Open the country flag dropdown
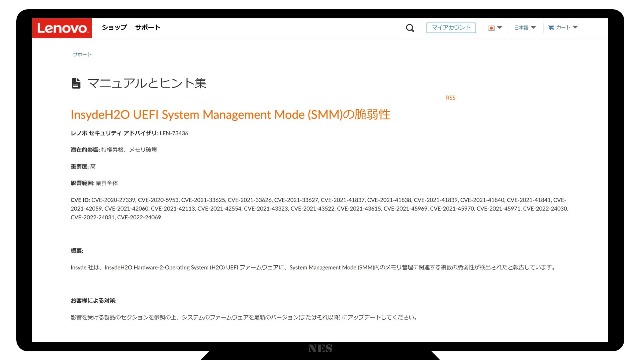This screenshot has height=360, width=640. pos(495,28)
